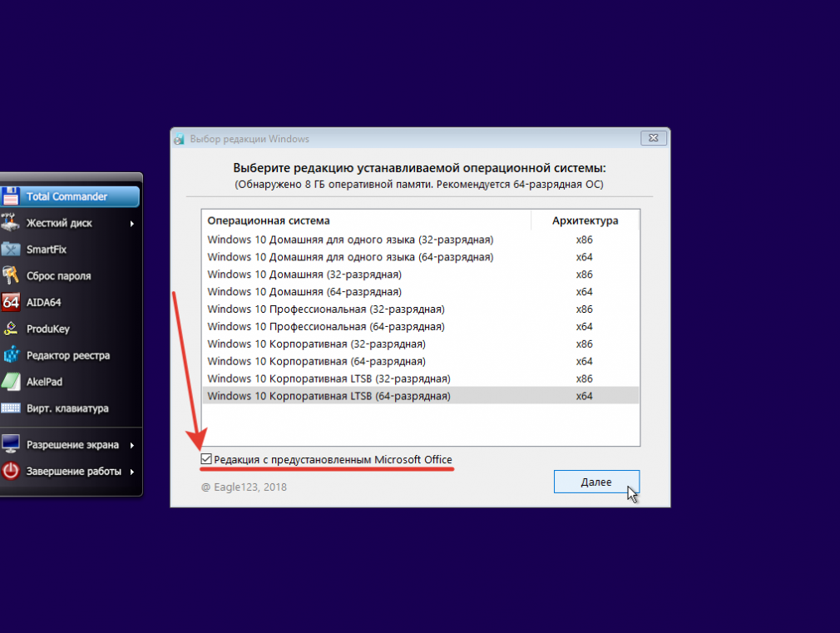Click the Разрешение экрана monitor icon
The image size is (840, 633).
(x=10, y=444)
